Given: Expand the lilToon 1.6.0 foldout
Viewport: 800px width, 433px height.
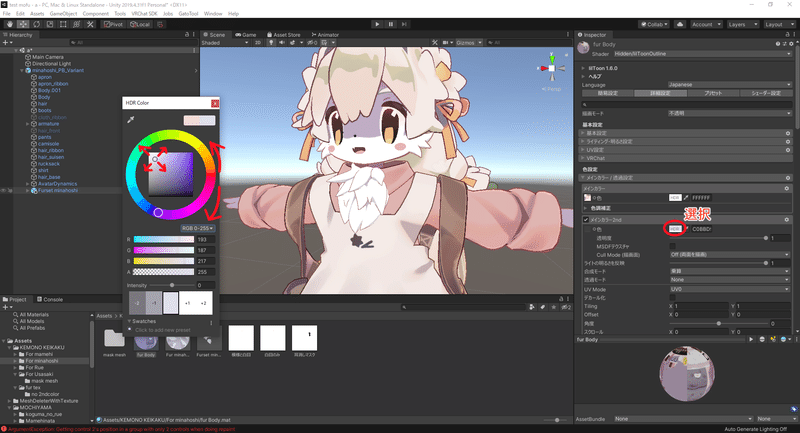Looking at the screenshot, I should pos(583,68).
